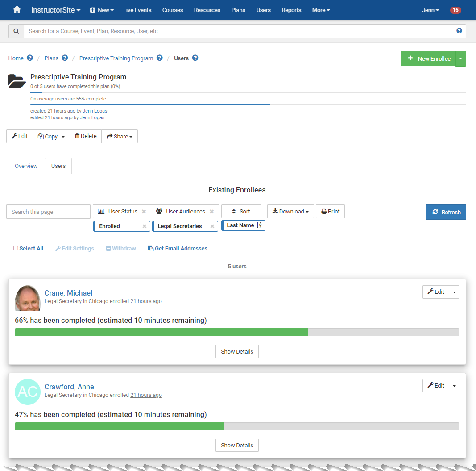The image size is (476, 471).
Task: Click the open folder plan icon
Action: [x=17, y=81]
